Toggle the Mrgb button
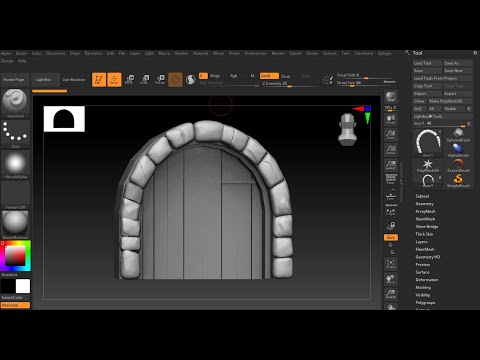 coord(215,76)
